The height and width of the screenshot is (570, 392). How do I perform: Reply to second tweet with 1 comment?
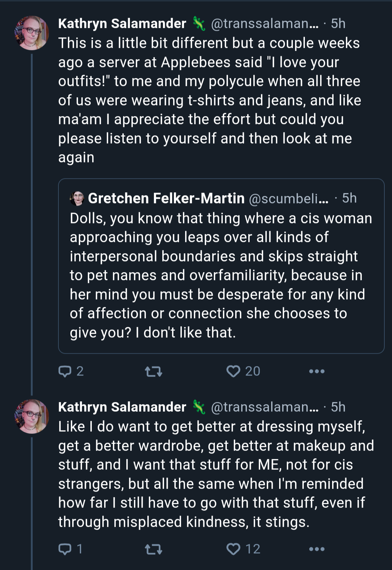[70, 549]
